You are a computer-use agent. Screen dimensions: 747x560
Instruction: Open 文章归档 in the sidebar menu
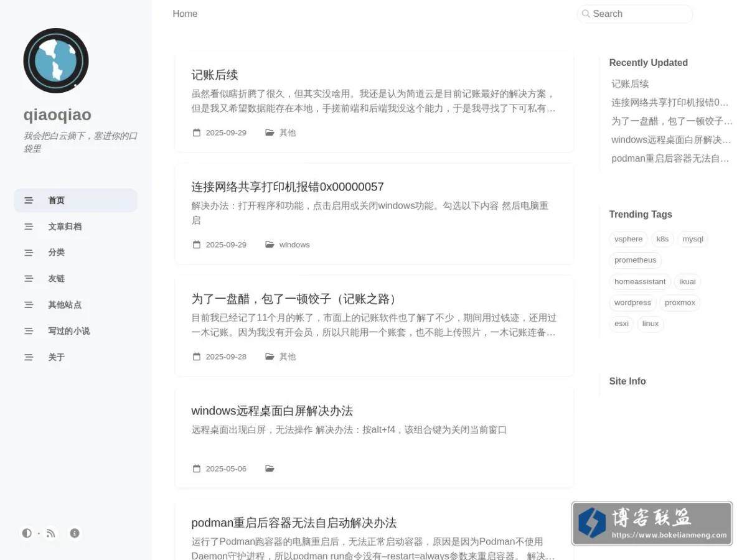(x=75, y=226)
